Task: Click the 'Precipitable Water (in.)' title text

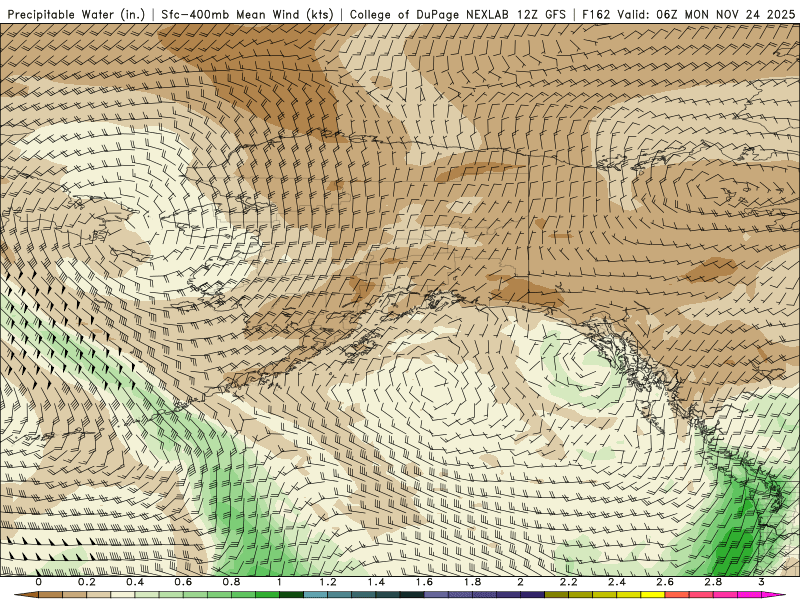Action: click(76, 14)
